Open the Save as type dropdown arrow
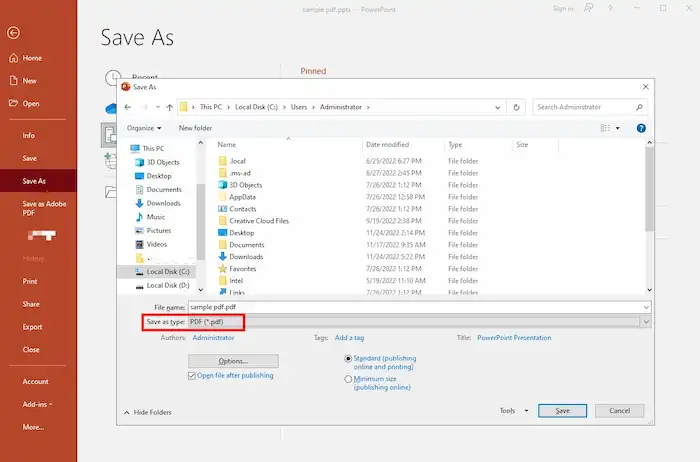700x462 pixels. click(646, 321)
